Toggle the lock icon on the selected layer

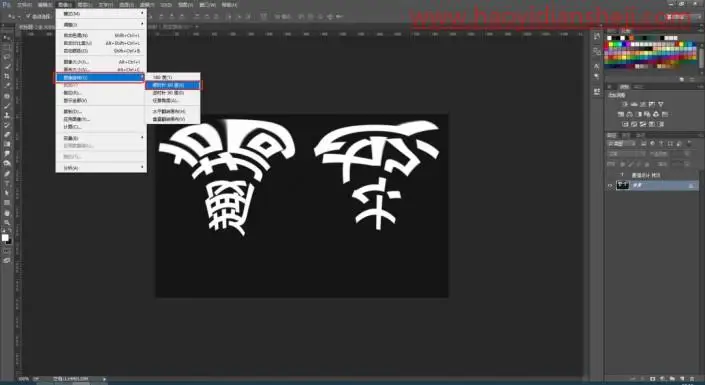click(691, 185)
